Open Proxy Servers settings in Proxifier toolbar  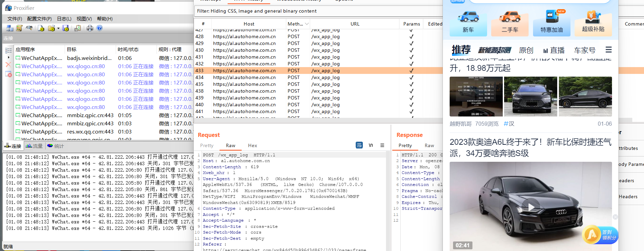click(x=10, y=28)
